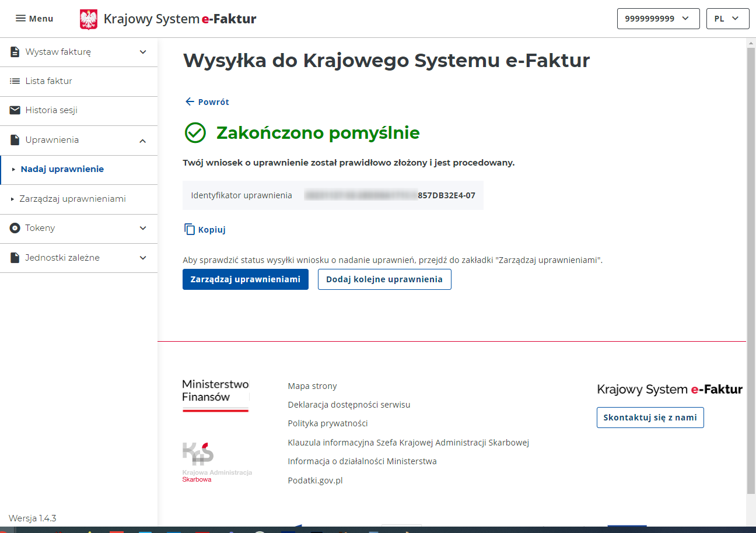
Task: Click the Wystaw fakturę document icon
Action: (15, 52)
